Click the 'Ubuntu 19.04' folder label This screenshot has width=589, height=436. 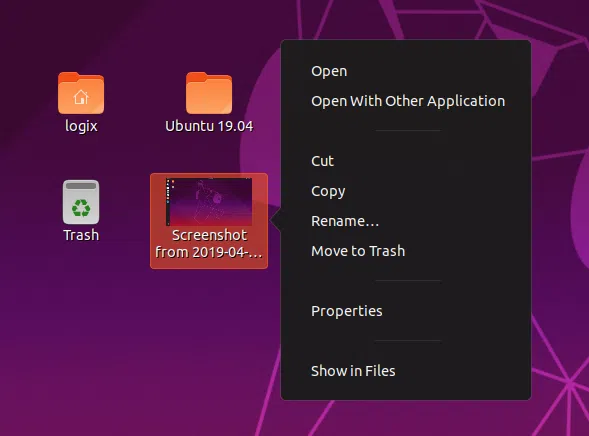coord(209,126)
